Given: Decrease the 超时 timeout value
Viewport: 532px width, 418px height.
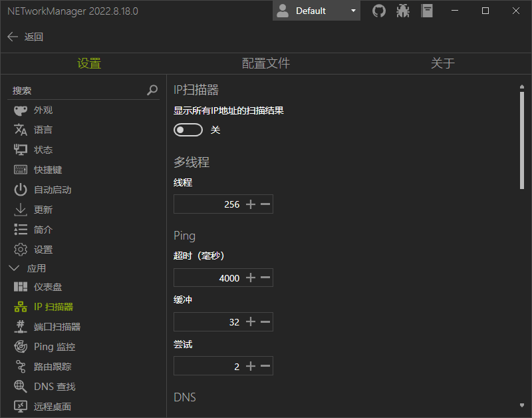Looking at the screenshot, I should pos(265,278).
